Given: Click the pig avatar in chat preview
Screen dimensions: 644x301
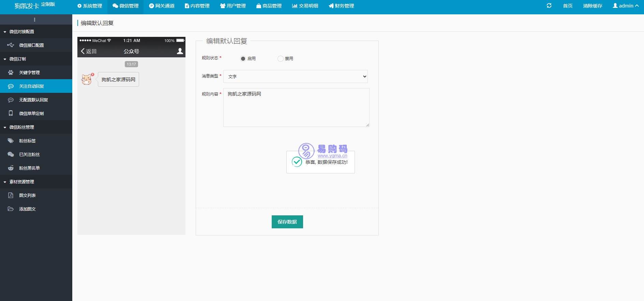Looking at the screenshot, I should point(87,79).
